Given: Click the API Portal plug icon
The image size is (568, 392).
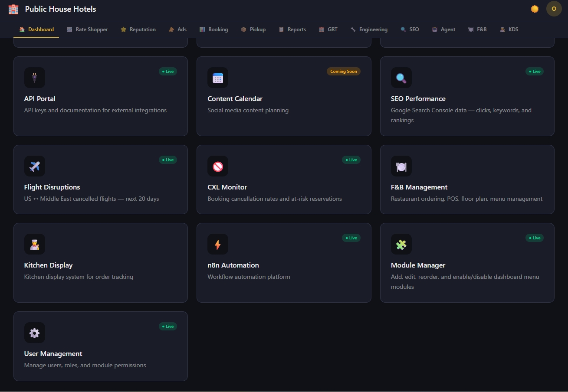Looking at the screenshot, I should [35, 78].
